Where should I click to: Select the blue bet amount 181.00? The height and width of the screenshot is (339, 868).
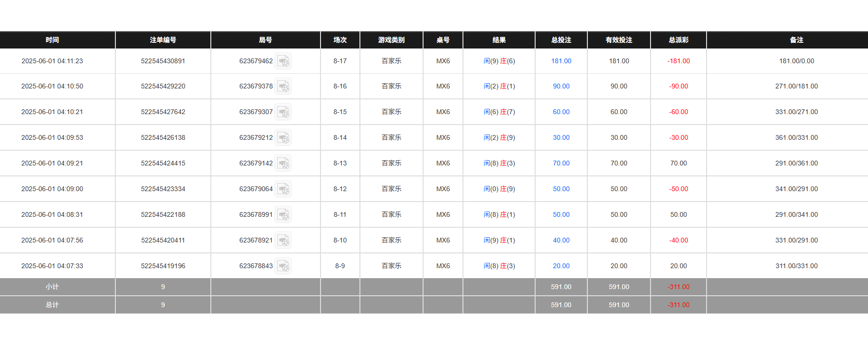pyautogui.click(x=561, y=61)
